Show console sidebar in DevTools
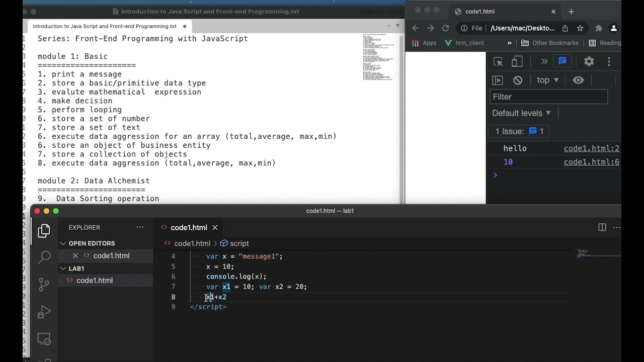The width and height of the screenshot is (644, 362). point(498,80)
